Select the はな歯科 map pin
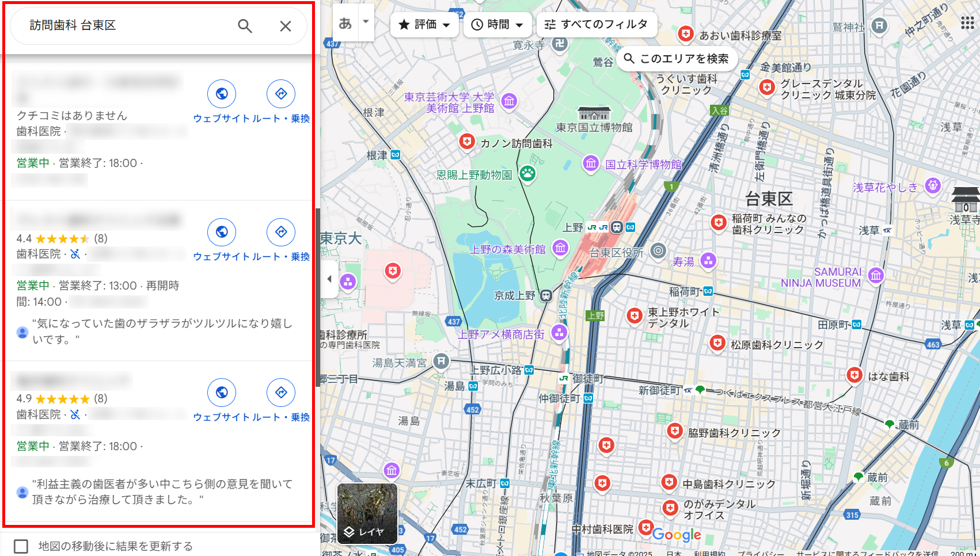The width and height of the screenshot is (980, 556). (854, 376)
